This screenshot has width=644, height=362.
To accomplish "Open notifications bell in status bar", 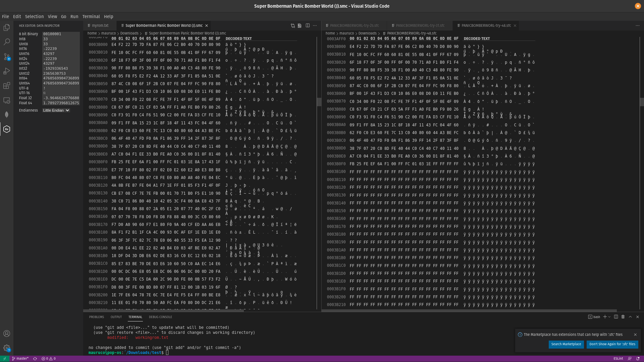I will point(638,359).
